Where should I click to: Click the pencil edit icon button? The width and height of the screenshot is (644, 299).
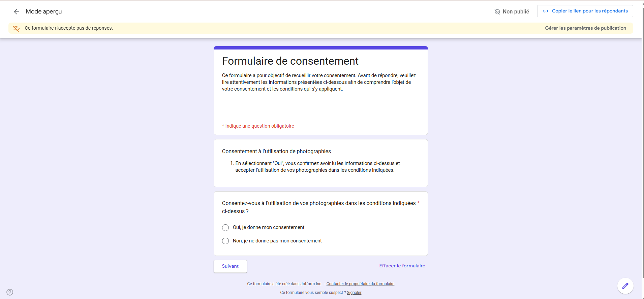tap(625, 286)
